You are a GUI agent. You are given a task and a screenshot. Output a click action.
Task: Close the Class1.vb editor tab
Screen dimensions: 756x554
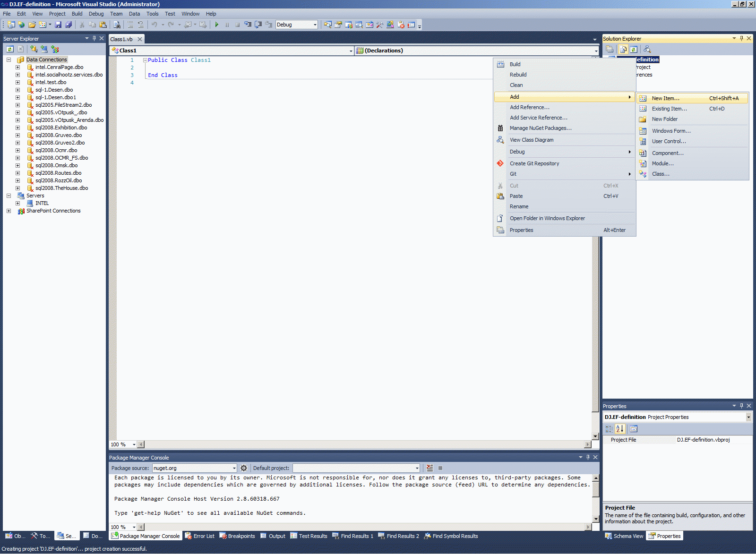139,39
